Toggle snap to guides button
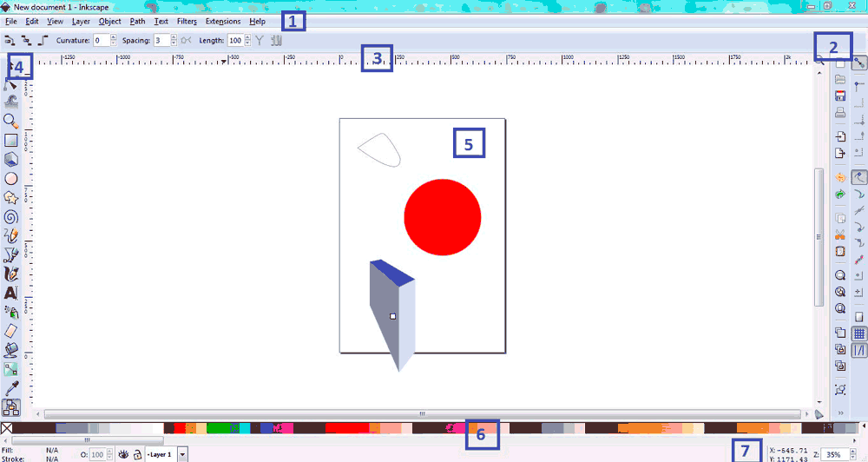The height and width of the screenshot is (462, 868). pos(859,350)
